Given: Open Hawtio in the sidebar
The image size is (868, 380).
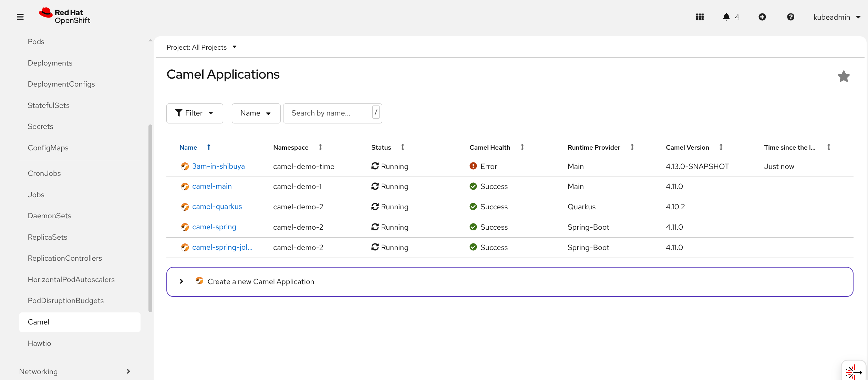Looking at the screenshot, I should pyautogui.click(x=39, y=343).
